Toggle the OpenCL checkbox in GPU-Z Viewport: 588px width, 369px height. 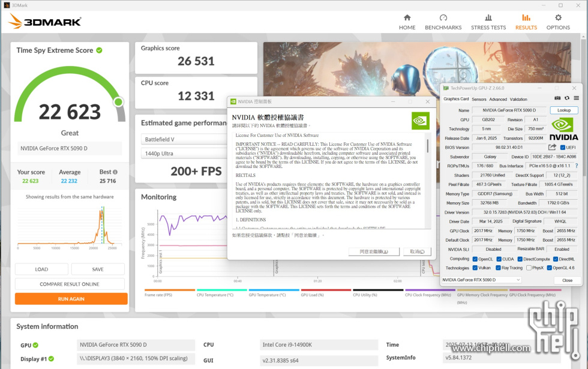coord(475,259)
